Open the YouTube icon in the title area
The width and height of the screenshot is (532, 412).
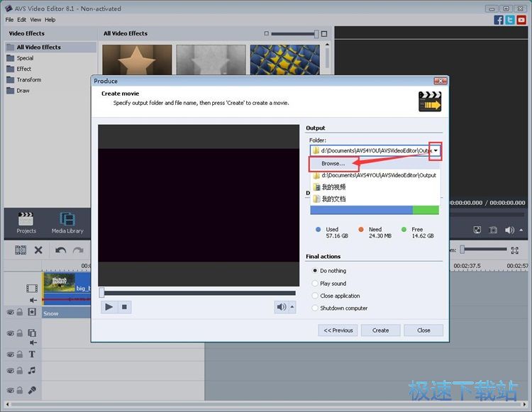tap(521, 20)
